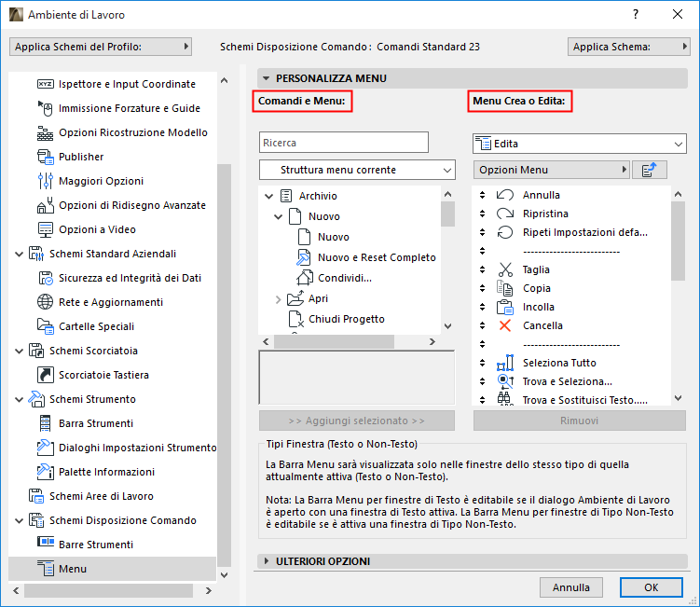
Task: Click the Edita list vertical scrollbar thumb
Action: 678,241
